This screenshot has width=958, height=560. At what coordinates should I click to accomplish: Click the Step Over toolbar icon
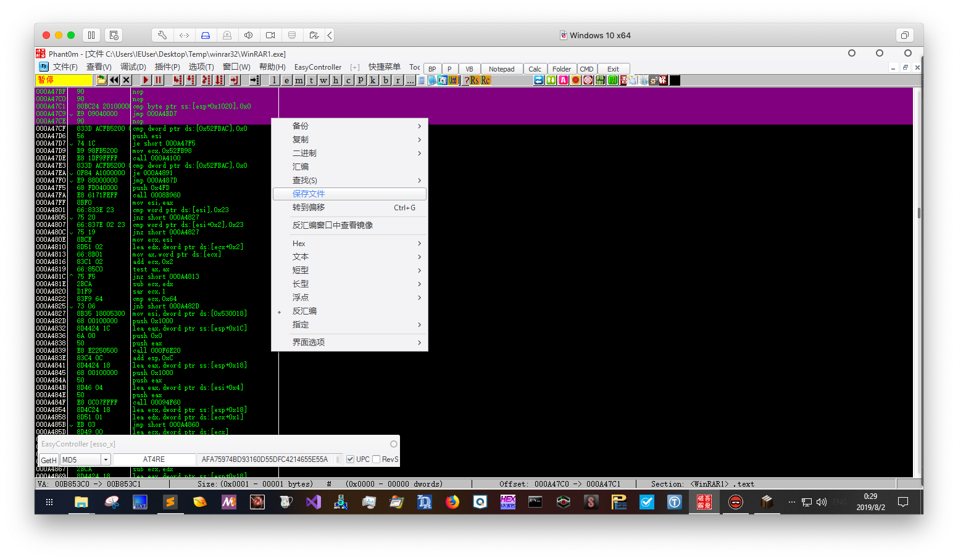coord(190,80)
